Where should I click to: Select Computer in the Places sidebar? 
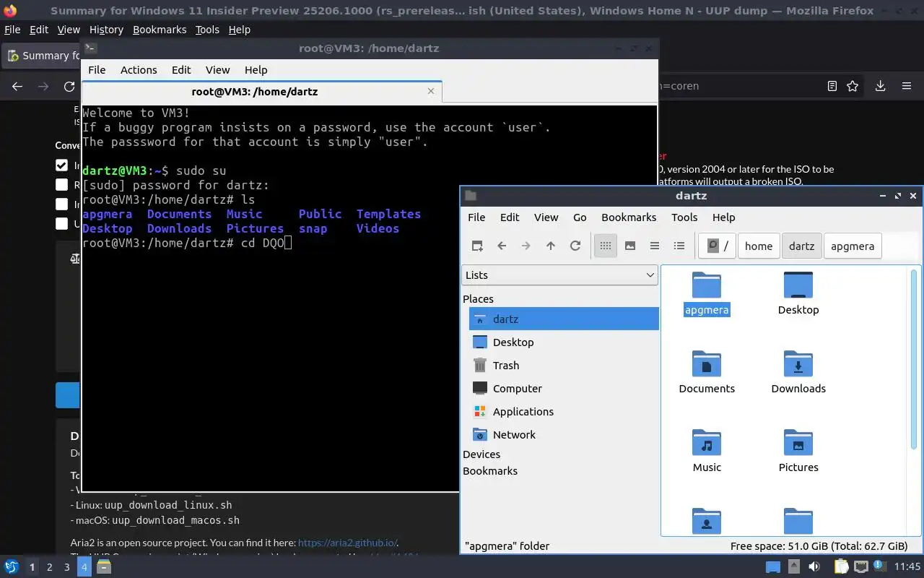[564, 388]
